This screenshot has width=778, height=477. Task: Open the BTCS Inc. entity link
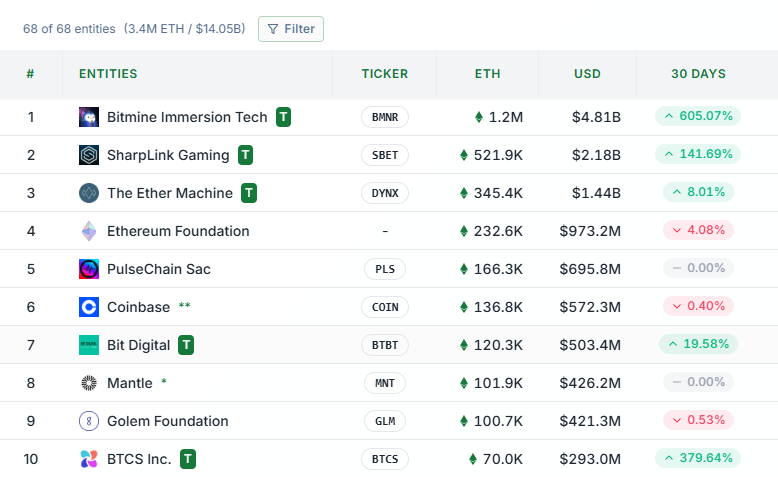[x=139, y=459]
